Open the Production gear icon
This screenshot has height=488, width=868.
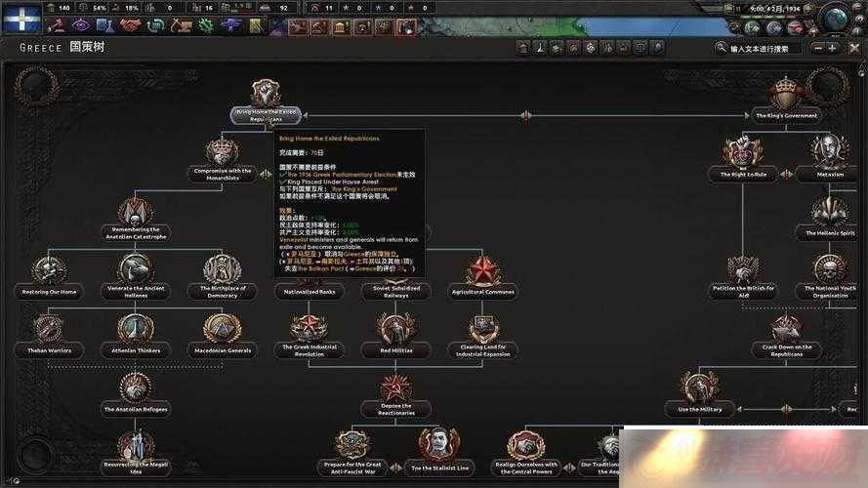pyautogui.click(x=206, y=26)
